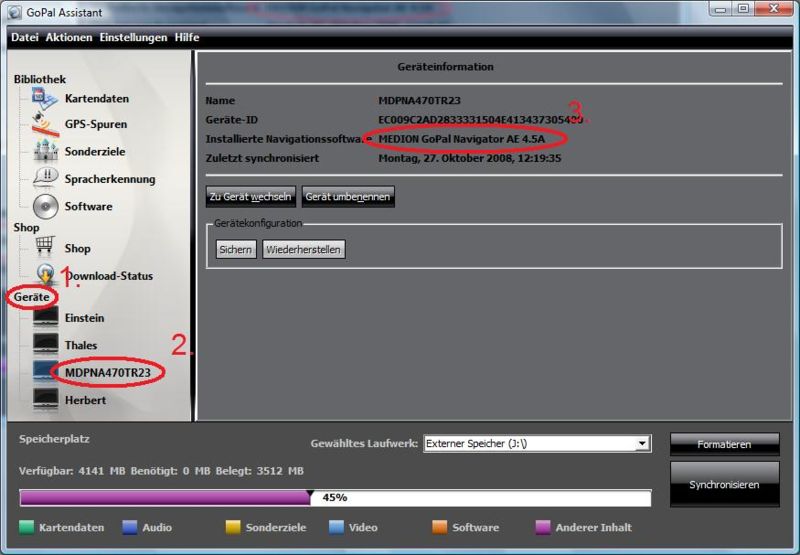The image size is (800, 555).
Task: Click Sichern to back up configuration
Action: 236,249
